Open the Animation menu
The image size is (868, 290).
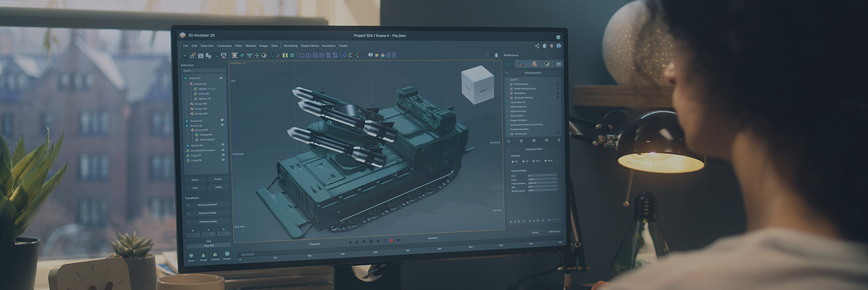pos(329,46)
